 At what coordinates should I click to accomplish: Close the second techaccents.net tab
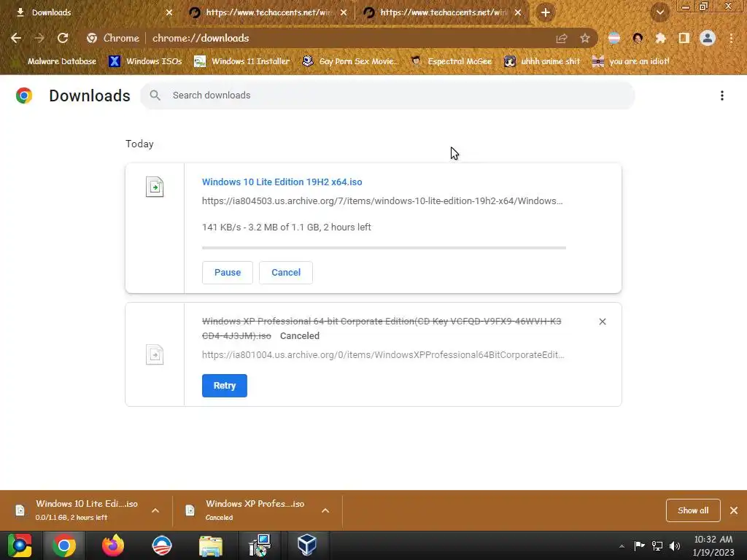(518, 12)
